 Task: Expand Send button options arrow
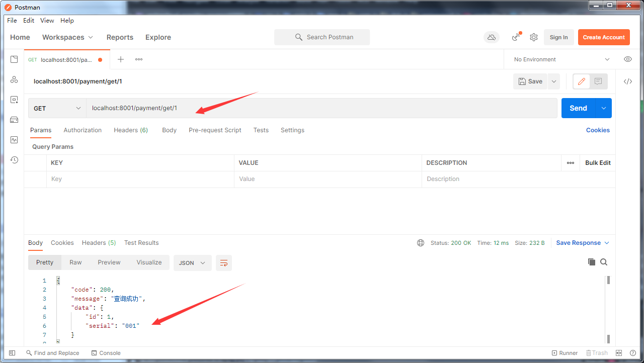point(604,108)
